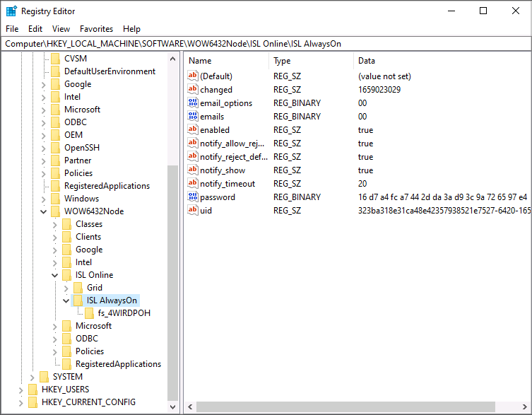Viewport: 532px width, 415px height.
Task: Expand the HKEY_CURRENT_CONFIG hive
Action: coord(20,403)
